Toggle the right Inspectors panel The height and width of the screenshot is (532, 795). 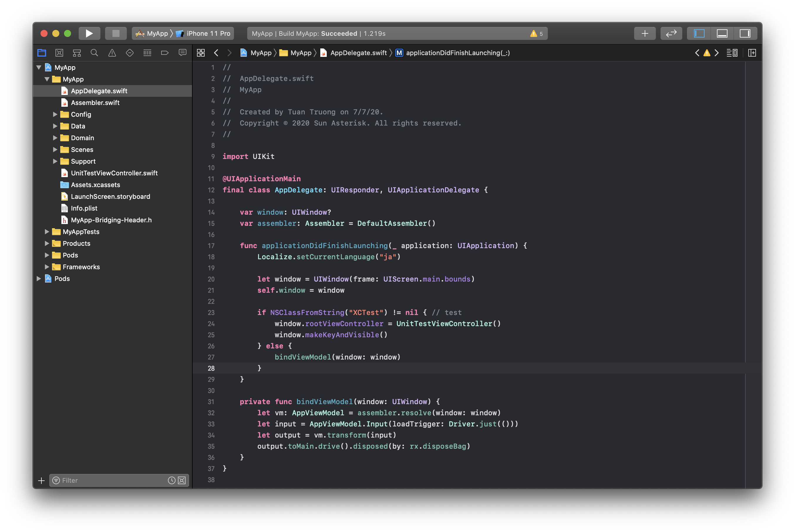click(745, 33)
